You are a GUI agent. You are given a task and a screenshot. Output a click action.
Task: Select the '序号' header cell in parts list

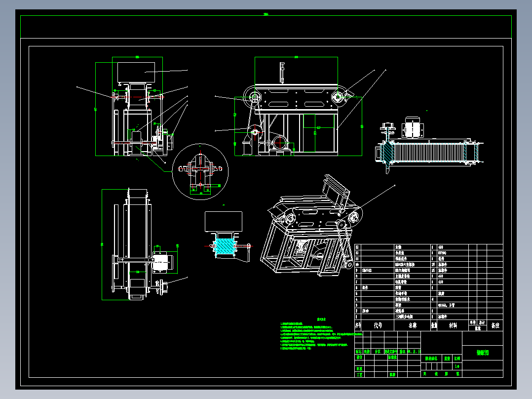358,325
